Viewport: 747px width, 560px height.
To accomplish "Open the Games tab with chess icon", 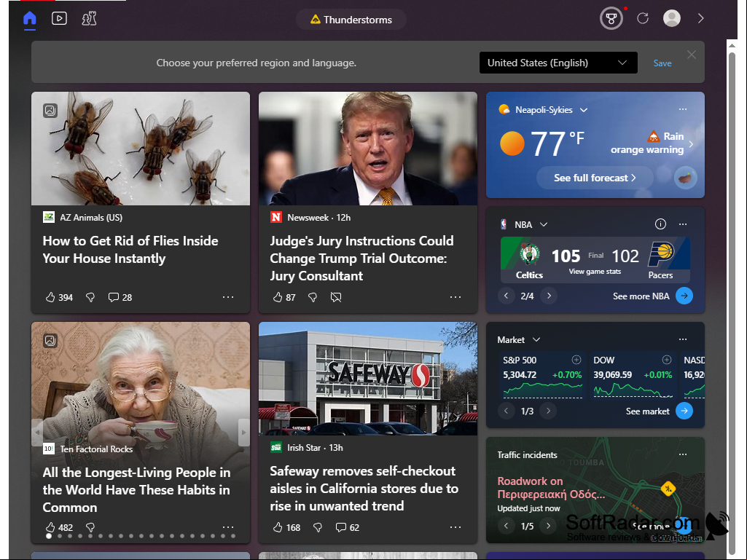I will pyautogui.click(x=89, y=19).
